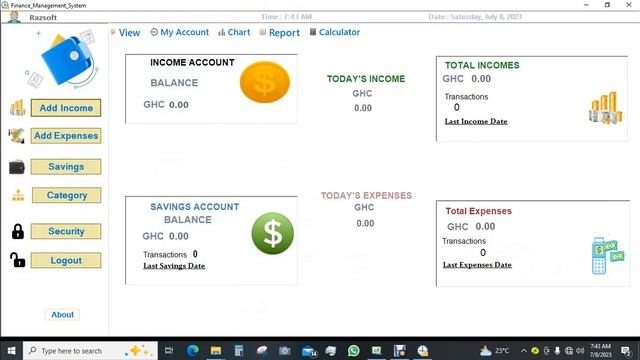This screenshot has width=640, height=360.
Task: Click the taskbar search box
Action: coord(90,351)
